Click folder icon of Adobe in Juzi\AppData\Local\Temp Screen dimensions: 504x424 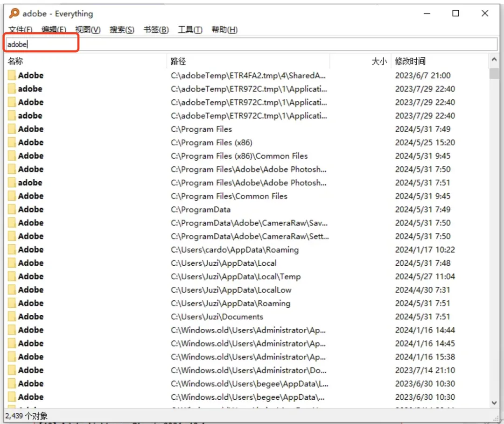tap(12, 276)
